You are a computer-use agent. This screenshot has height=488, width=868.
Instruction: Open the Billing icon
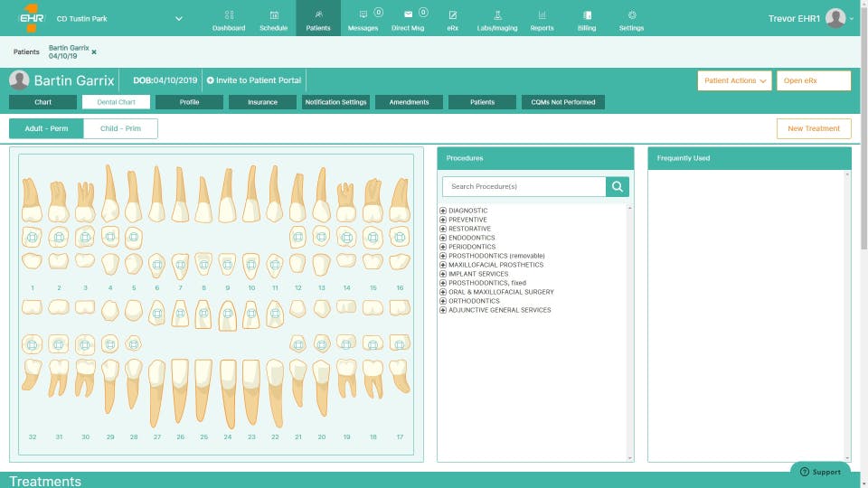click(x=587, y=15)
